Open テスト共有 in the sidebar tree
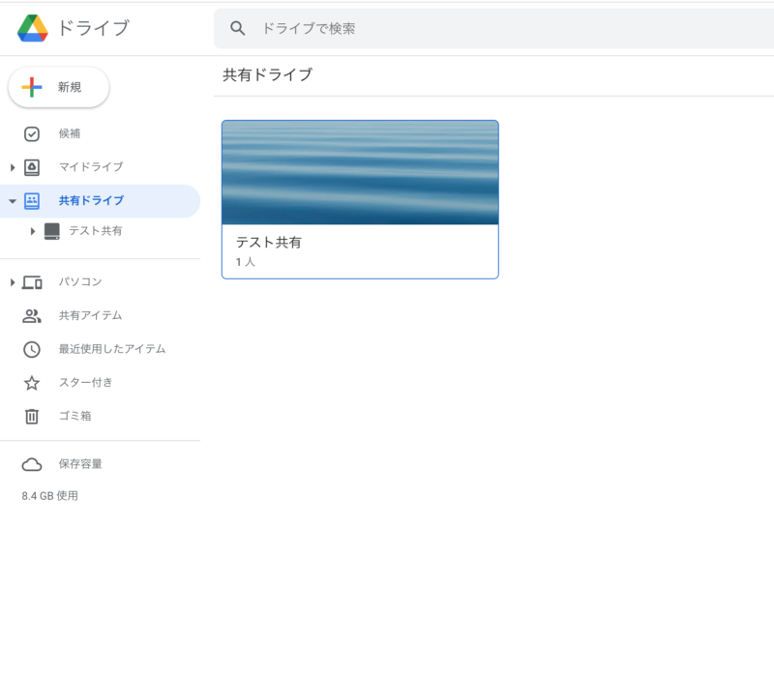This screenshot has height=700, width=774. tap(95, 231)
